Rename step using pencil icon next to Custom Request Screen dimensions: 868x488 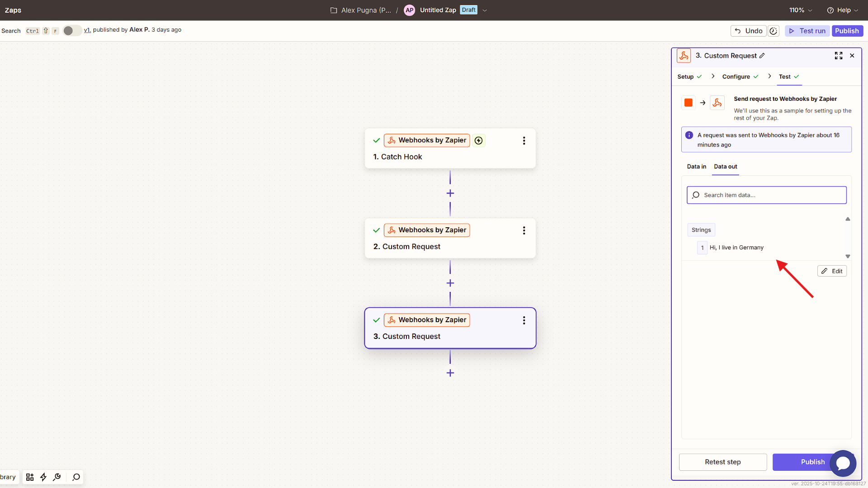(x=763, y=55)
